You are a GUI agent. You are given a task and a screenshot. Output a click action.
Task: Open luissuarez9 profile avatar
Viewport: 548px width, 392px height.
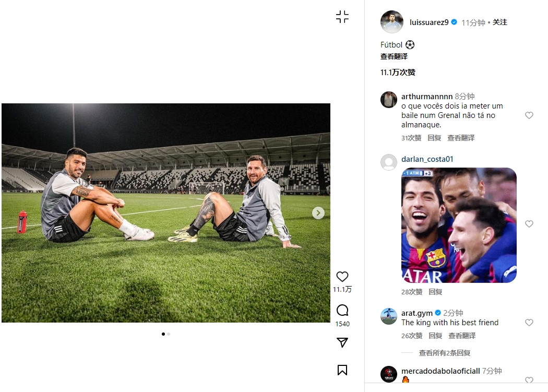[x=391, y=22]
